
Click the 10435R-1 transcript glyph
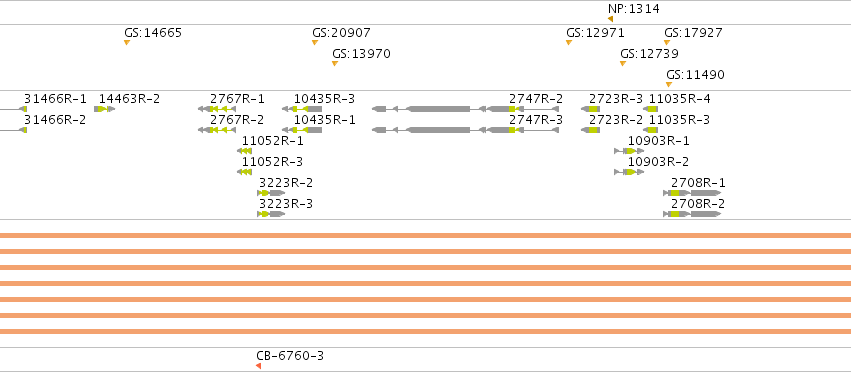point(302,130)
